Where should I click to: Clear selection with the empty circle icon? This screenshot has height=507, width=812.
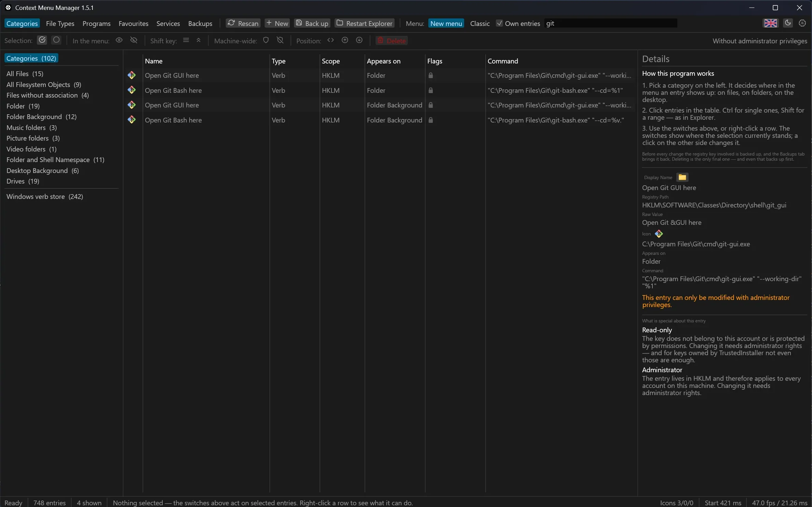tap(56, 40)
